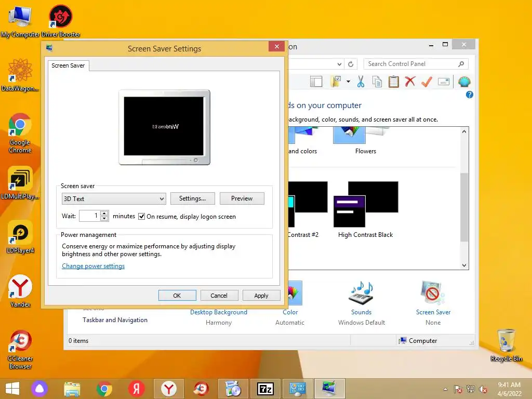Click refresh button in Control Panel address bar
This screenshot has width=532, height=399.
click(351, 64)
